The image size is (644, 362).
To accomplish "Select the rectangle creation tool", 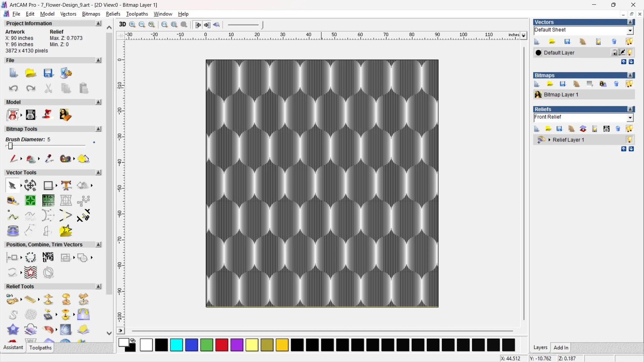I will [48, 185].
